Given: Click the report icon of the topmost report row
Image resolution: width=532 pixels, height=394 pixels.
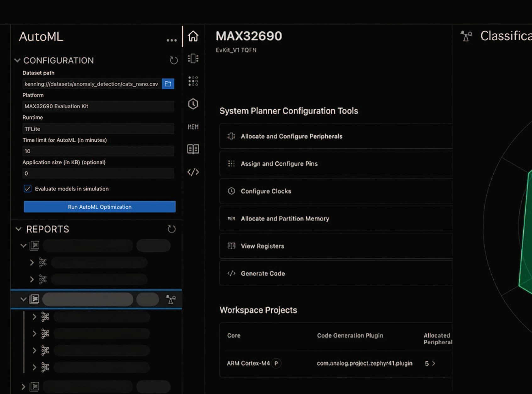Looking at the screenshot, I should (x=34, y=245).
